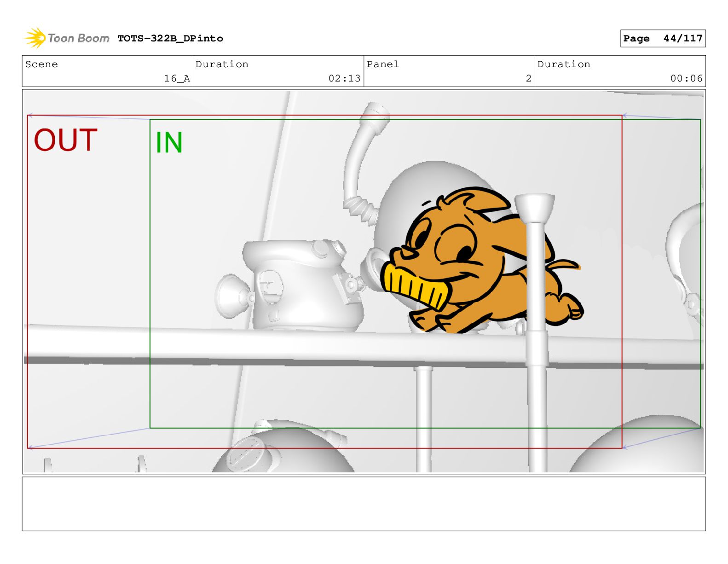
Task: Click the scene value 16_A
Action: pos(177,79)
